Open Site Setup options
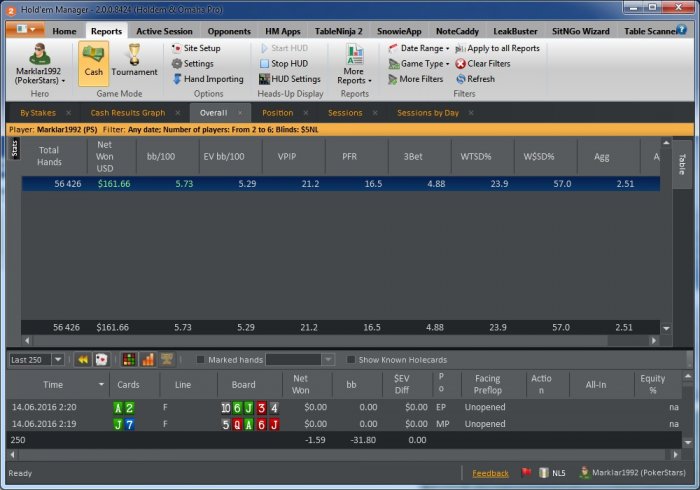Viewport: 700px width, 490px height. [x=194, y=48]
